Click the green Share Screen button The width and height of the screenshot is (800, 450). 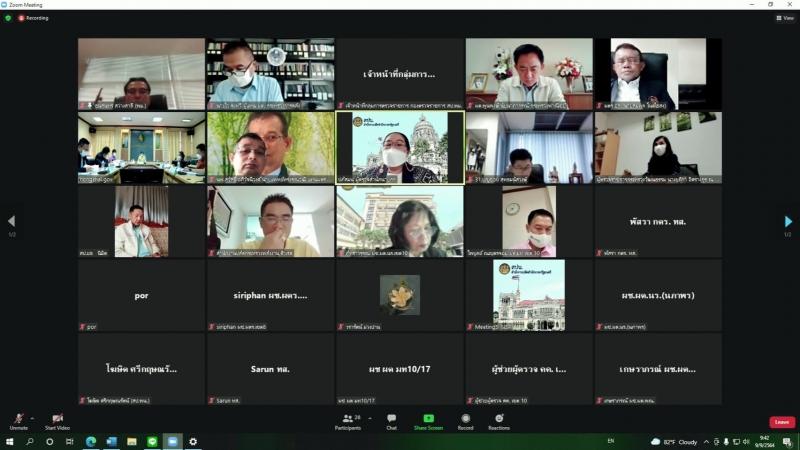pyautogui.click(x=428, y=422)
